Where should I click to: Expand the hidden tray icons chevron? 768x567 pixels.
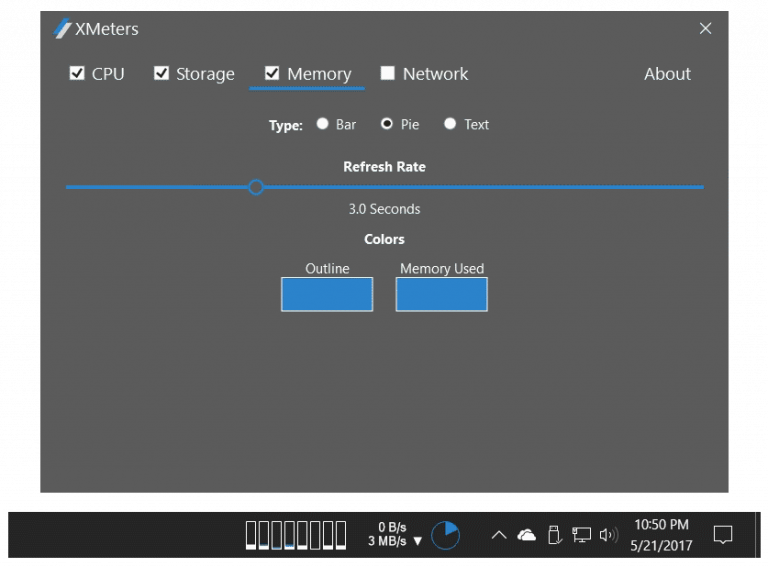[x=498, y=535]
